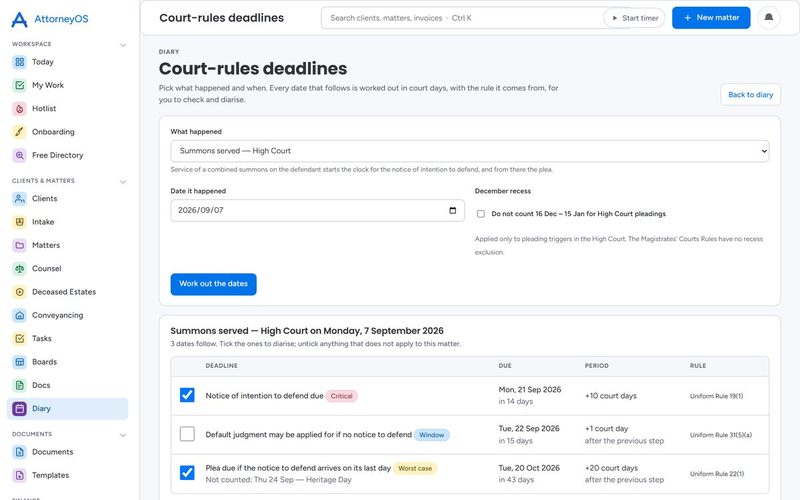Image resolution: width=800 pixels, height=500 pixels.
Task: Collapse the Documents sidebar section
Action: (x=123, y=435)
